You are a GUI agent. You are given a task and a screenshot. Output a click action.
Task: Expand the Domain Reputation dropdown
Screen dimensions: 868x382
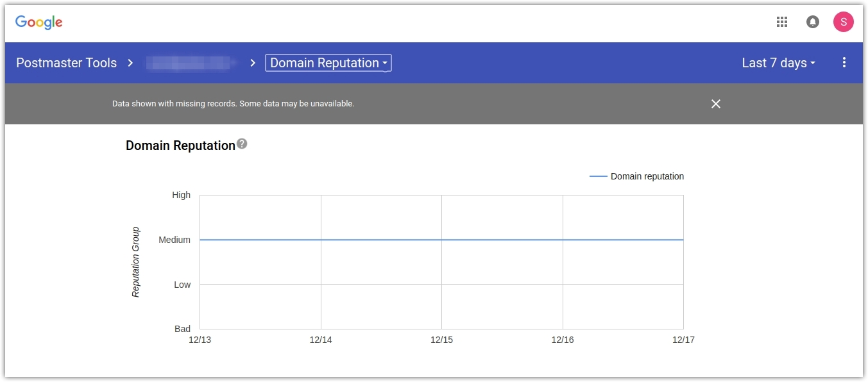(328, 63)
